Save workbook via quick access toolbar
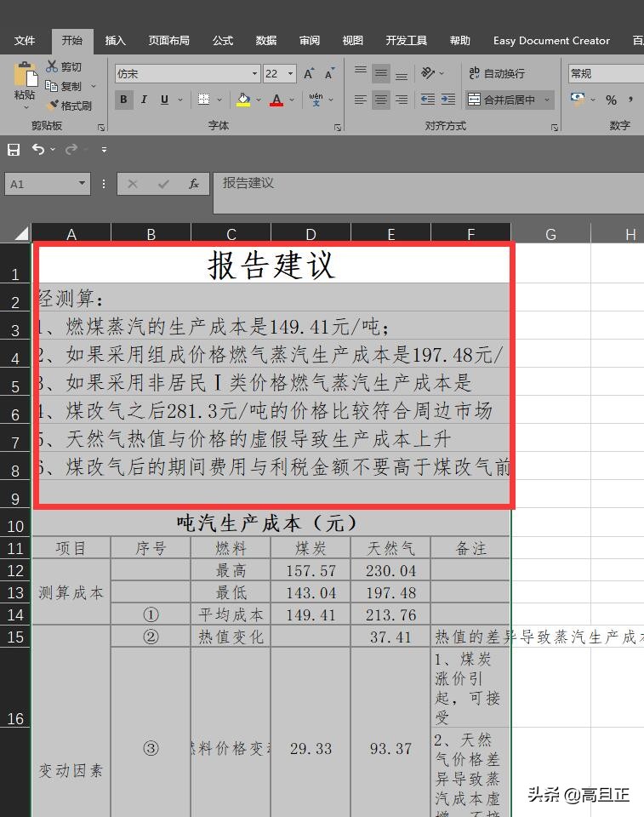The height and width of the screenshot is (817, 644). pos(14,150)
